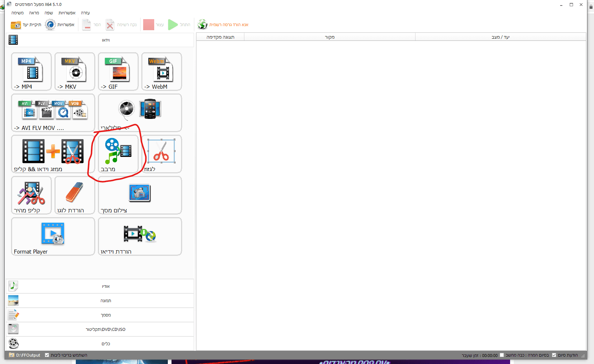
Task: Click the film reel utilities icon
Action: click(13, 343)
